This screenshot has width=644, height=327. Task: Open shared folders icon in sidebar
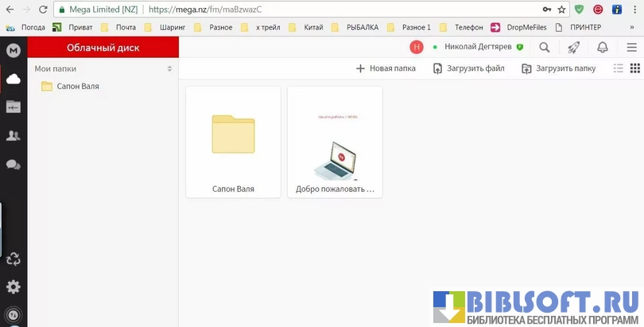click(x=13, y=107)
